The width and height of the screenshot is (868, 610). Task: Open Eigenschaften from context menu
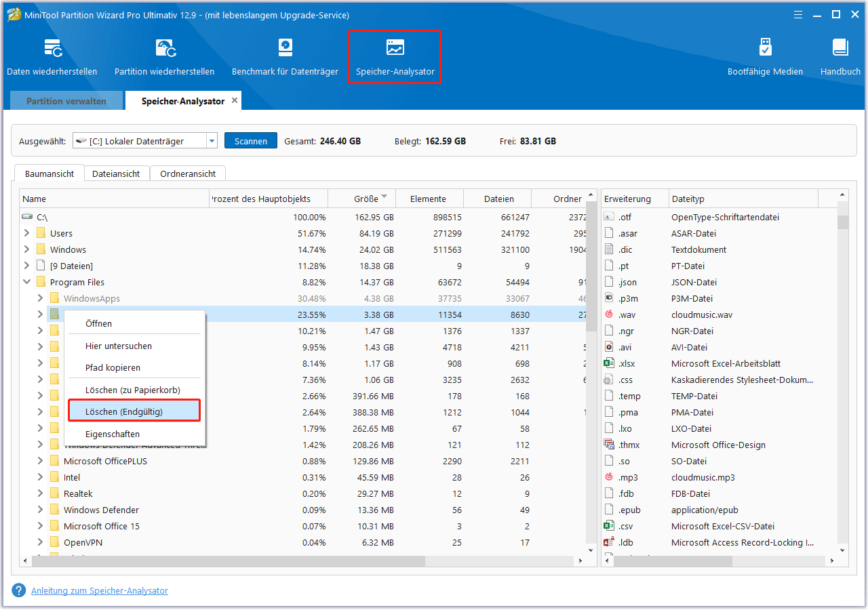click(134, 434)
